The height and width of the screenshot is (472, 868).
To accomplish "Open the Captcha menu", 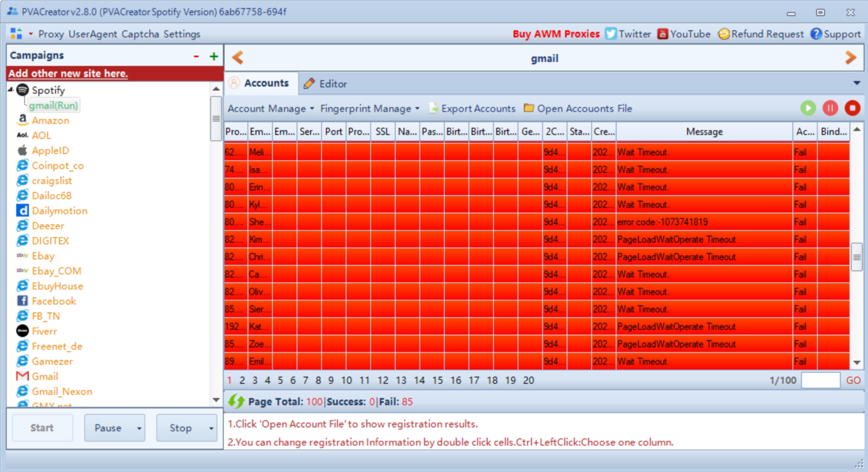I will (140, 34).
